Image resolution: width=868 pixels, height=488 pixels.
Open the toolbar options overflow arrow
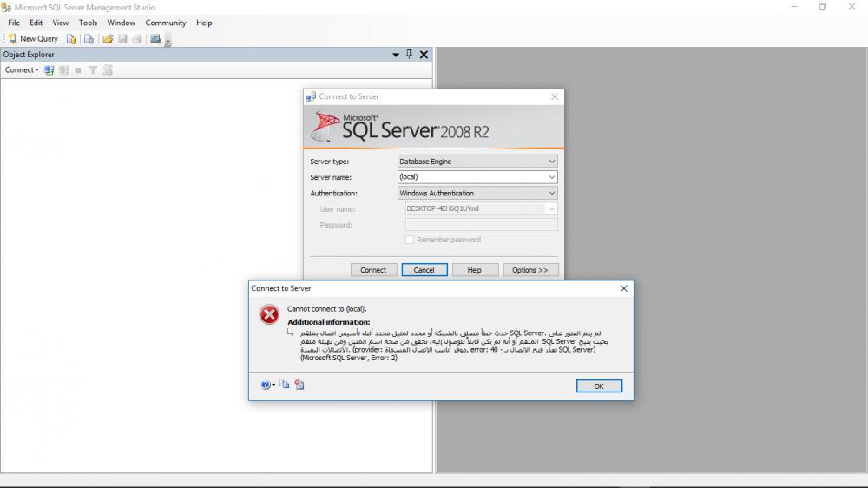(168, 42)
